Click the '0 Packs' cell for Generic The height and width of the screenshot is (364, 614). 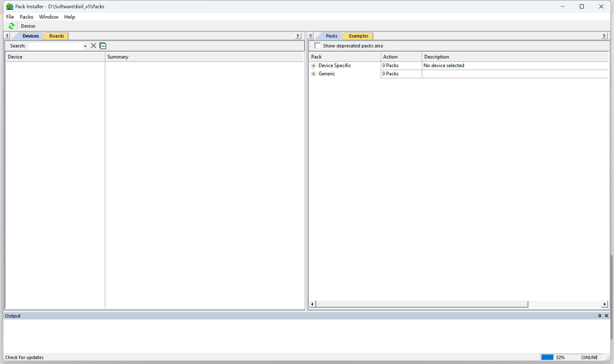point(402,74)
